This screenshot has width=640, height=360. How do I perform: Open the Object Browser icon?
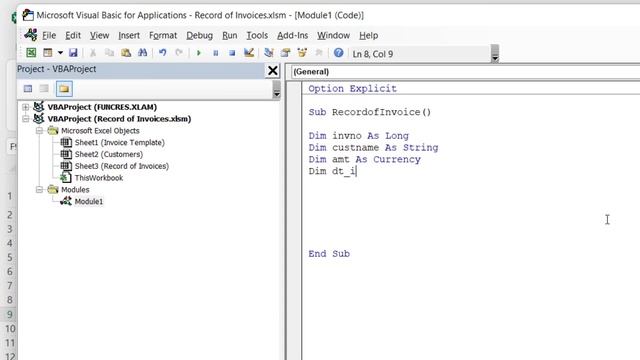302,53
